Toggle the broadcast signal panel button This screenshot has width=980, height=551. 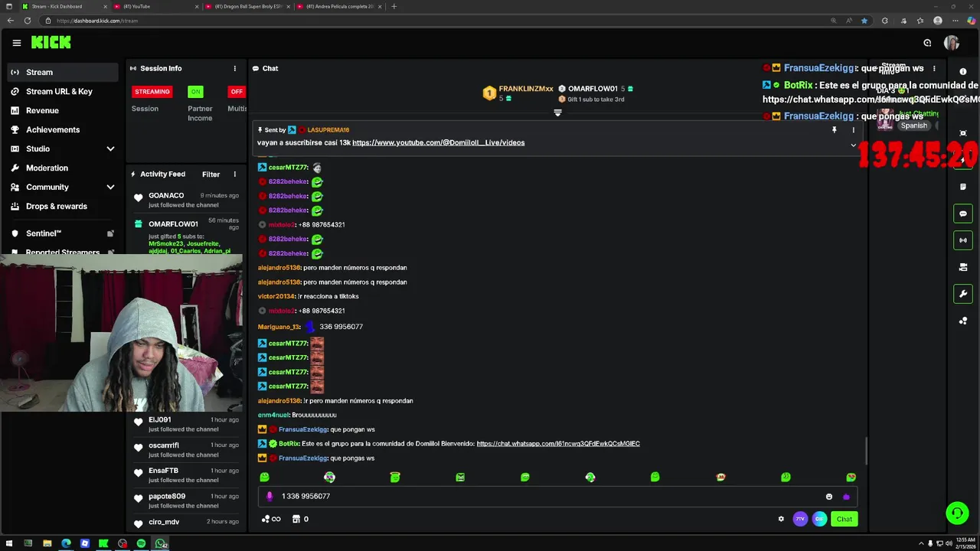click(963, 240)
